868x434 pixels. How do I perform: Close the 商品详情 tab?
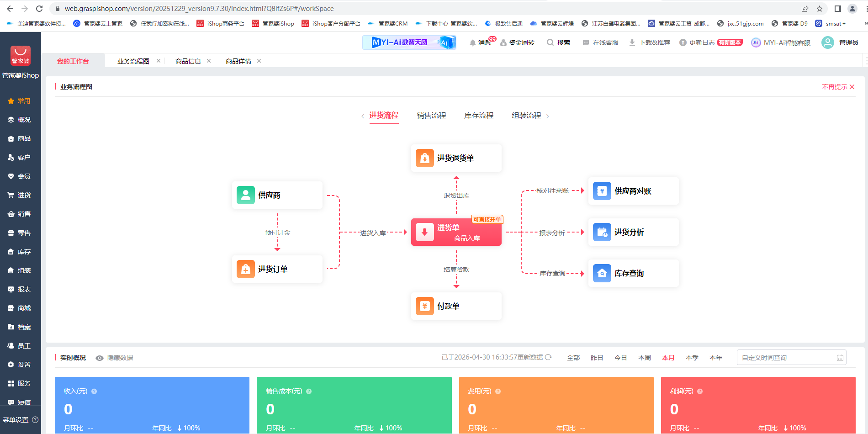click(x=259, y=61)
